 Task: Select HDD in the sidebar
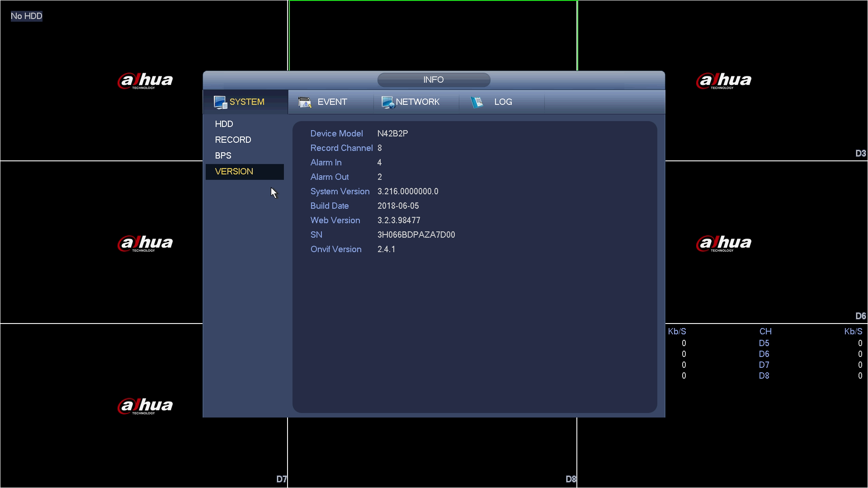[224, 124]
